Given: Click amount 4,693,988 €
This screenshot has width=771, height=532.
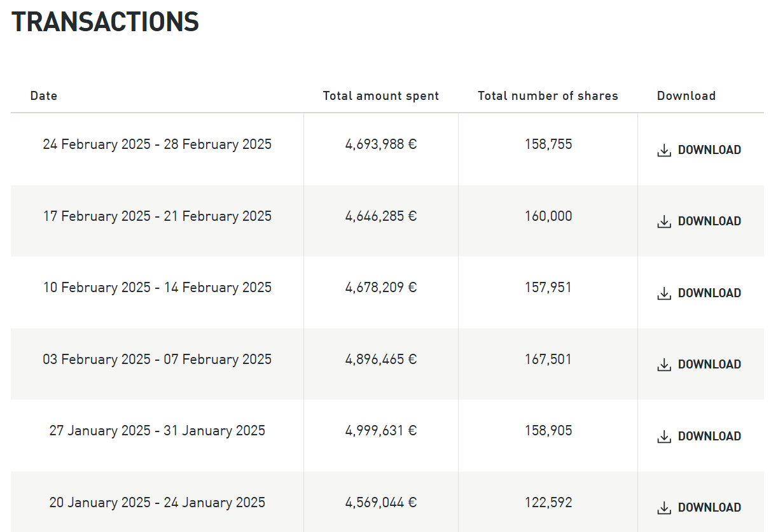Looking at the screenshot, I should (381, 144).
